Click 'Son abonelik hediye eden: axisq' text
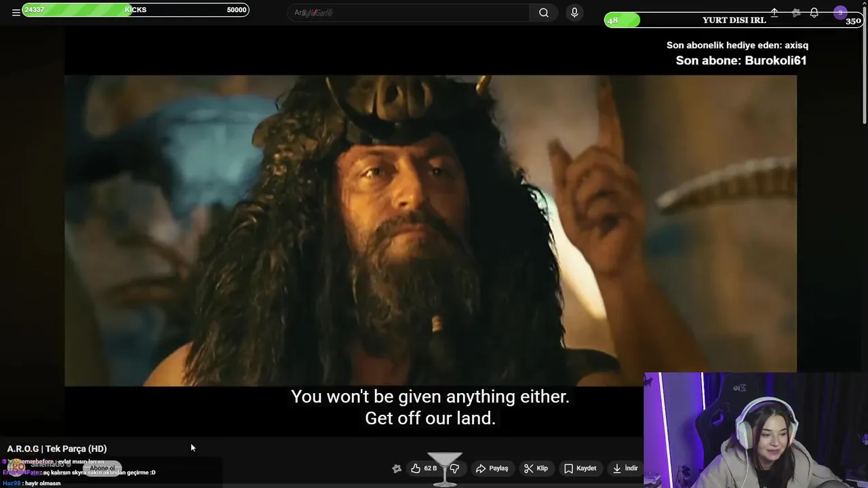 [737, 45]
